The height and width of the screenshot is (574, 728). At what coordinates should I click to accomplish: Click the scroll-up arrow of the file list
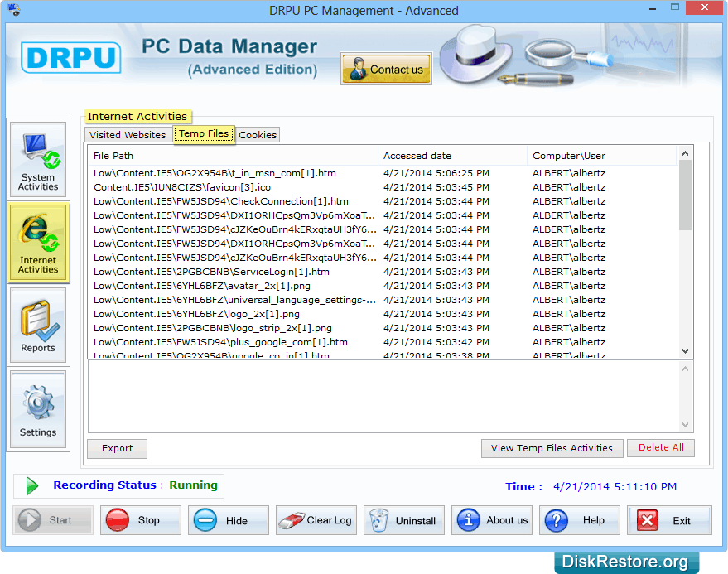(685, 153)
